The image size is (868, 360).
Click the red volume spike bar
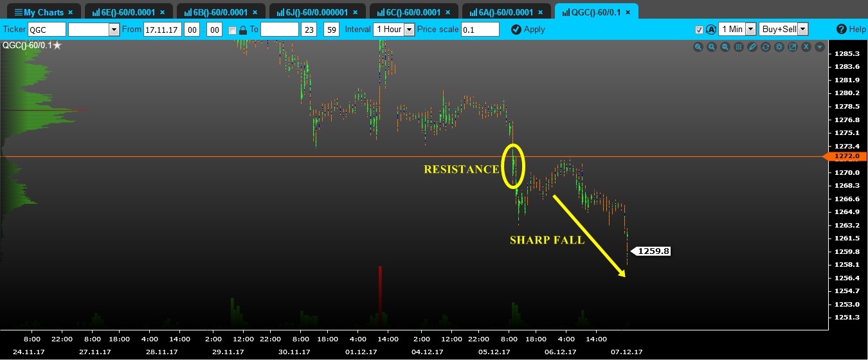click(x=380, y=298)
